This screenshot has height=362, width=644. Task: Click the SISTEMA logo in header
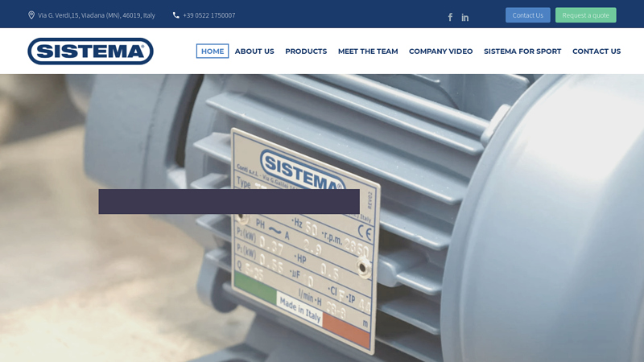coord(91,51)
